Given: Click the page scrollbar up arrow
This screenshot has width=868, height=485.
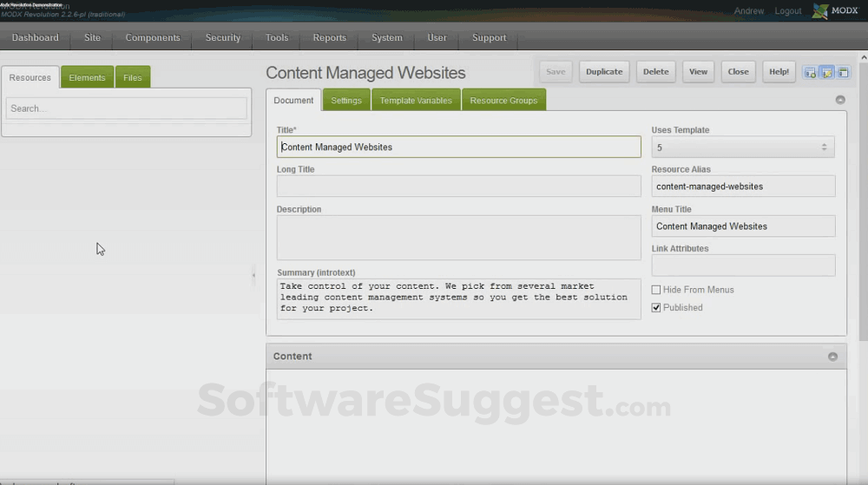Looking at the screenshot, I should 864,57.
